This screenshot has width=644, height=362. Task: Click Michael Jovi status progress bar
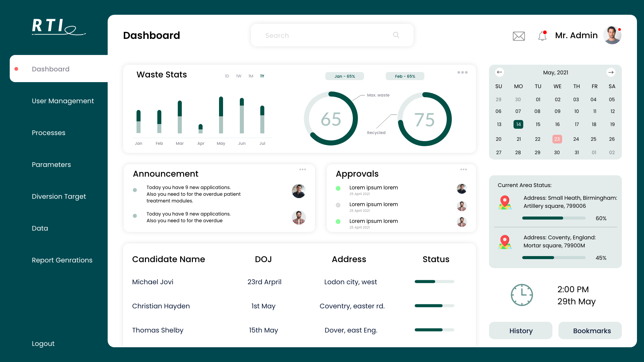pyautogui.click(x=434, y=282)
